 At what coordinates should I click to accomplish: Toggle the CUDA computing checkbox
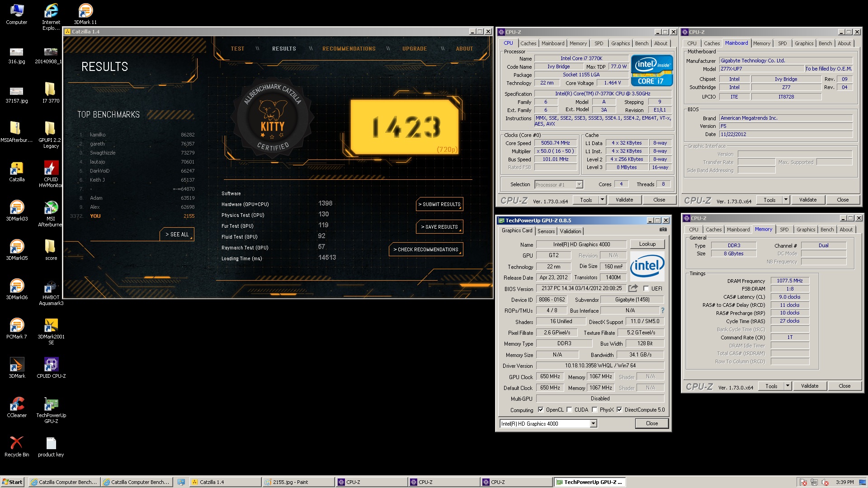pos(570,410)
